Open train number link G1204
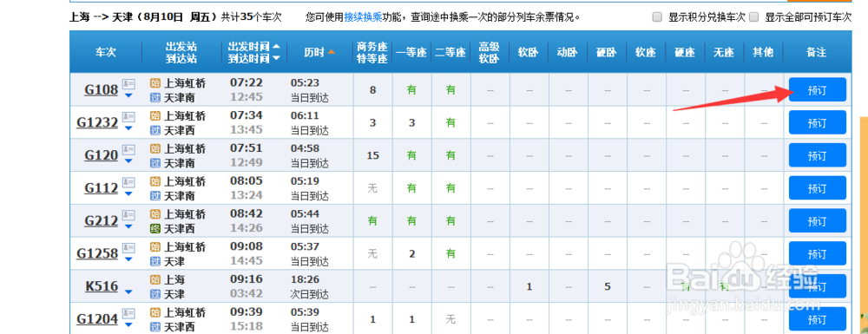The width and height of the screenshot is (868, 334). tap(97, 319)
